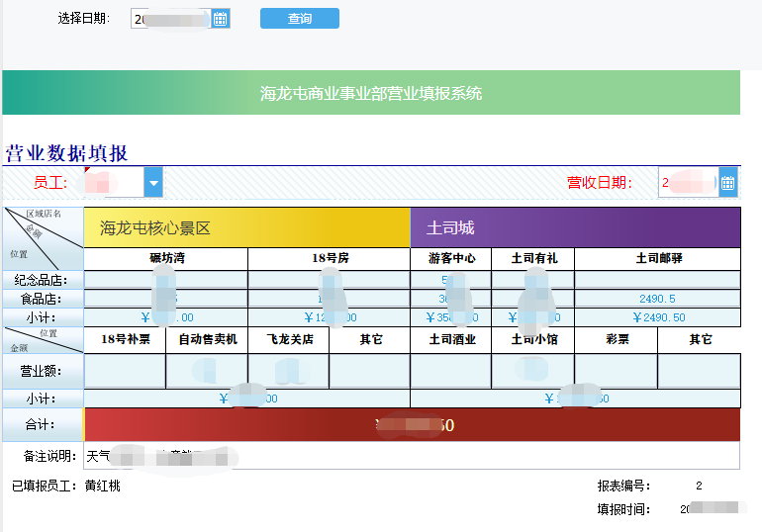Click the 海龙屯商业事业部营业填报系统 banner title
762x532 pixels.
point(371,93)
